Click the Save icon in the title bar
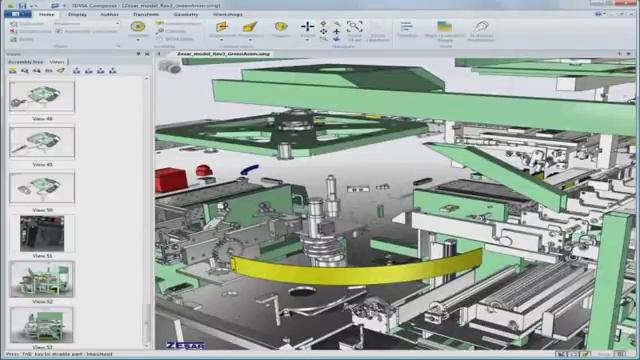640x360 pixels. click(x=22, y=5)
